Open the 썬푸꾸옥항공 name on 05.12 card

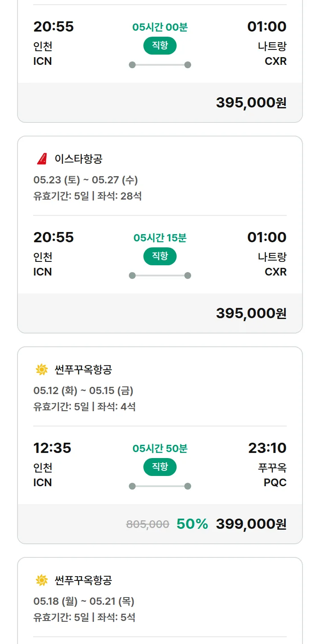pos(83,370)
